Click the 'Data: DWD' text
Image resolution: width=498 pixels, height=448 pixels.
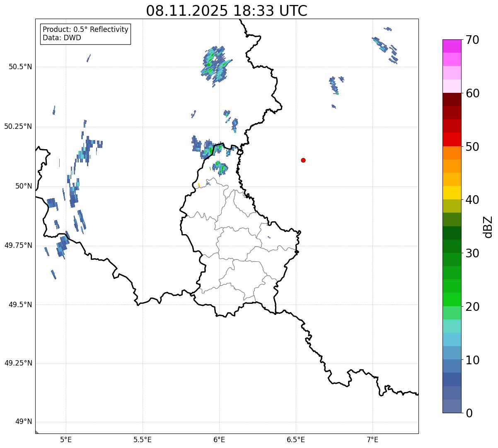click(62, 38)
